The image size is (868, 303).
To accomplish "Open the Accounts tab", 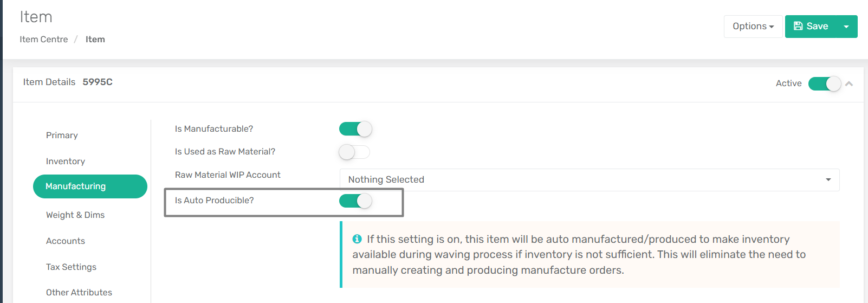I will point(66,241).
